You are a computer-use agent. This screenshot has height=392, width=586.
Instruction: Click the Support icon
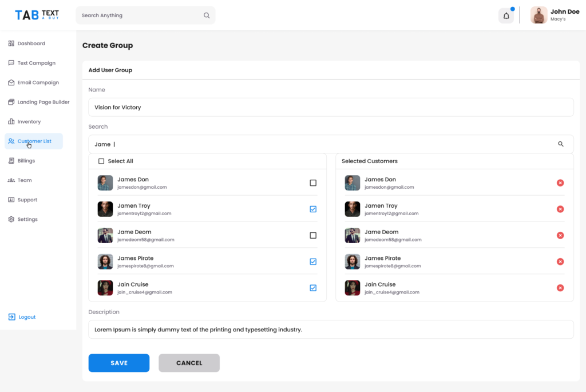point(11,200)
